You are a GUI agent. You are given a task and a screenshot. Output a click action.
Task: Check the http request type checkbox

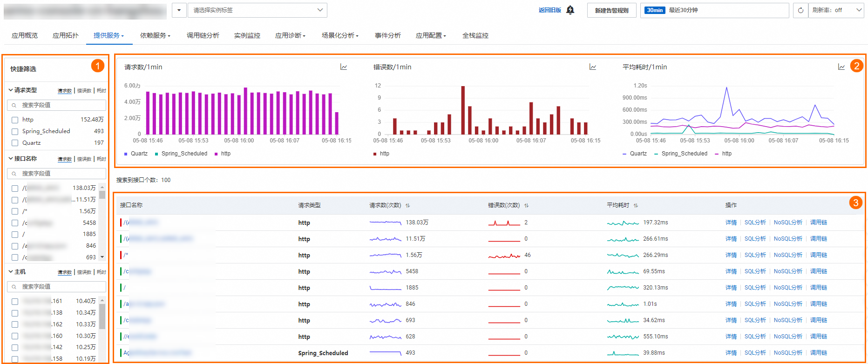(x=15, y=120)
